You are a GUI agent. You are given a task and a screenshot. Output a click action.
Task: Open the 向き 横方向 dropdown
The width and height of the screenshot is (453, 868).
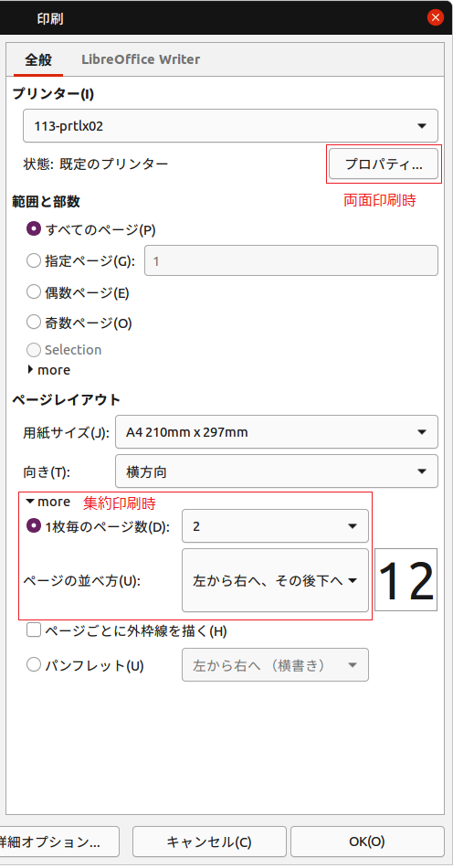277,471
